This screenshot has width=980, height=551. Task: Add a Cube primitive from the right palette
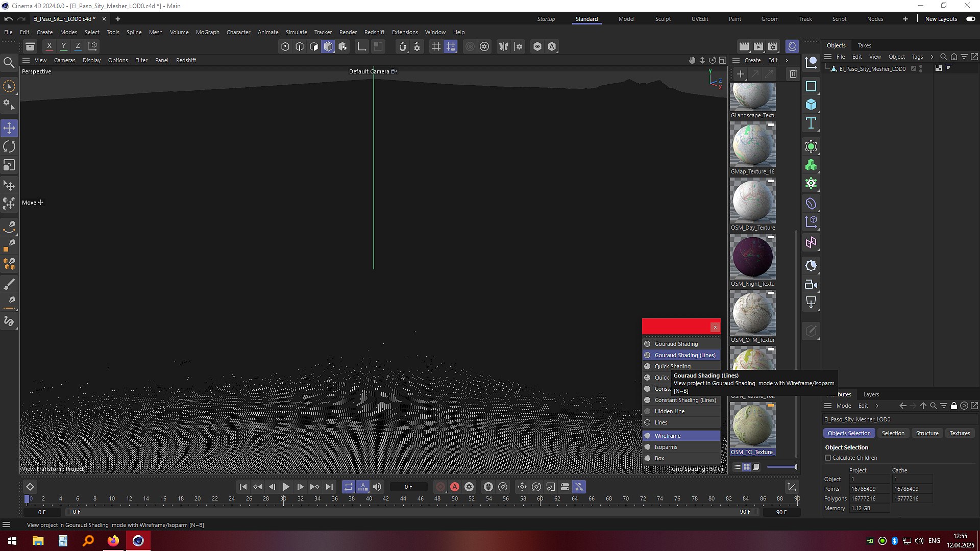[811, 105]
